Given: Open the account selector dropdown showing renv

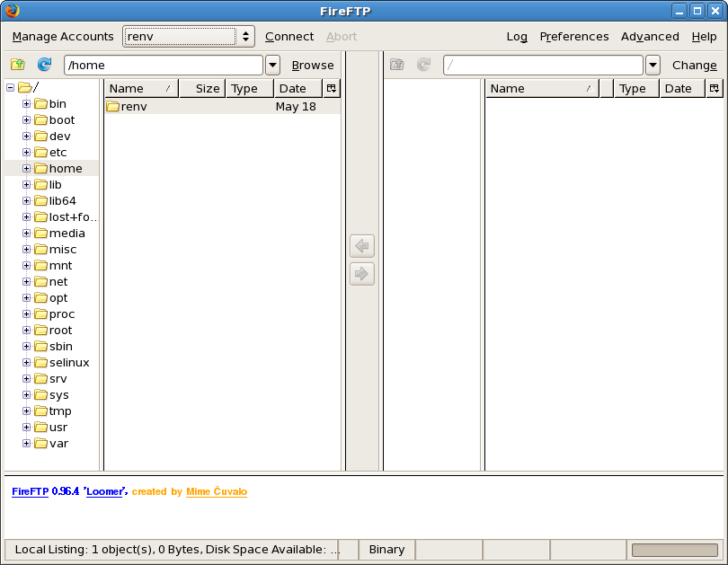Looking at the screenshot, I should [x=189, y=36].
